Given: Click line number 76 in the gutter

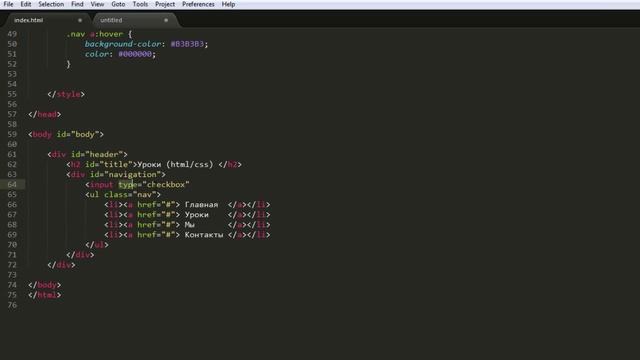Looking at the screenshot, I should click(x=12, y=305).
